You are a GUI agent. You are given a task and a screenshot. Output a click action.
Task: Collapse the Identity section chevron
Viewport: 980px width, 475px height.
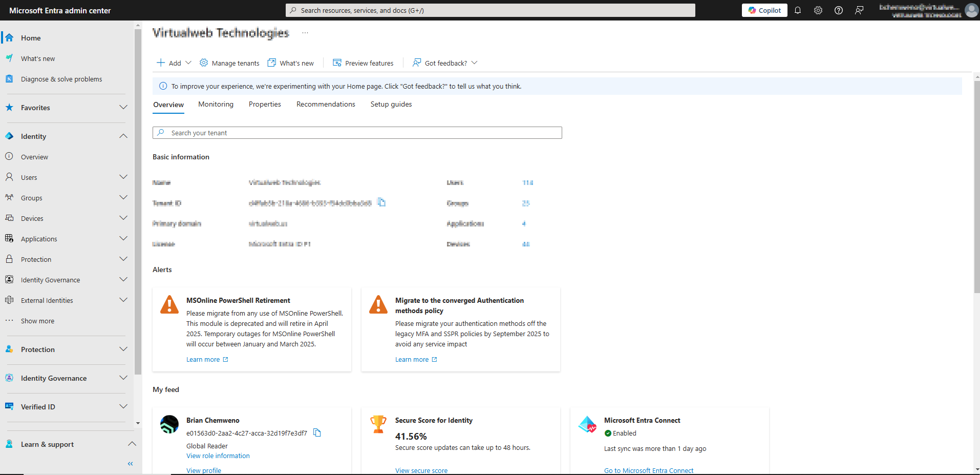coord(123,136)
